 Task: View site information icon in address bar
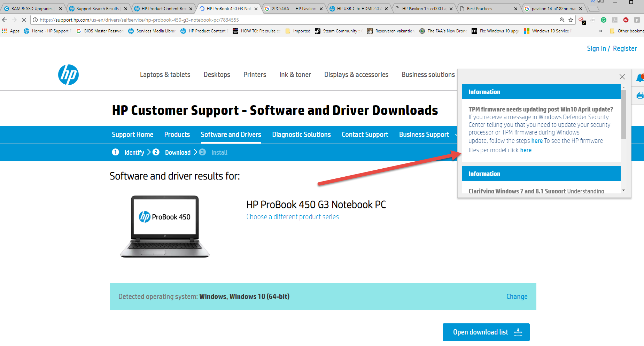pyautogui.click(x=35, y=20)
